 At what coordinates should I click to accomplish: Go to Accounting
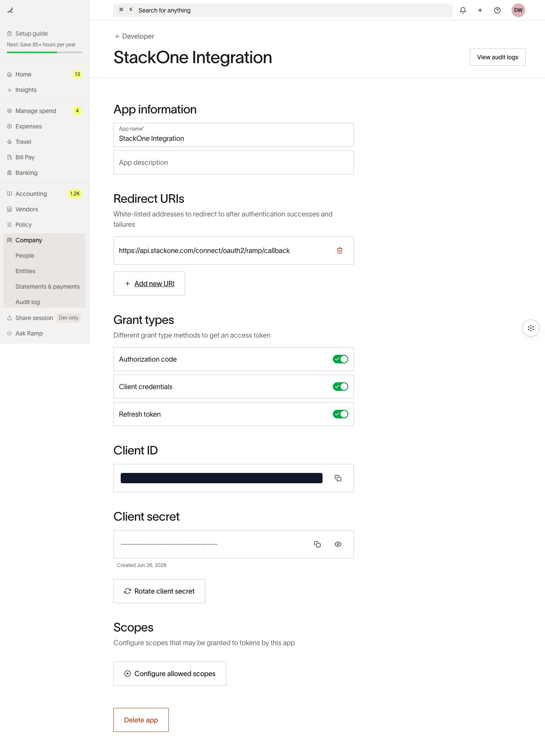[x=44, y=194]
